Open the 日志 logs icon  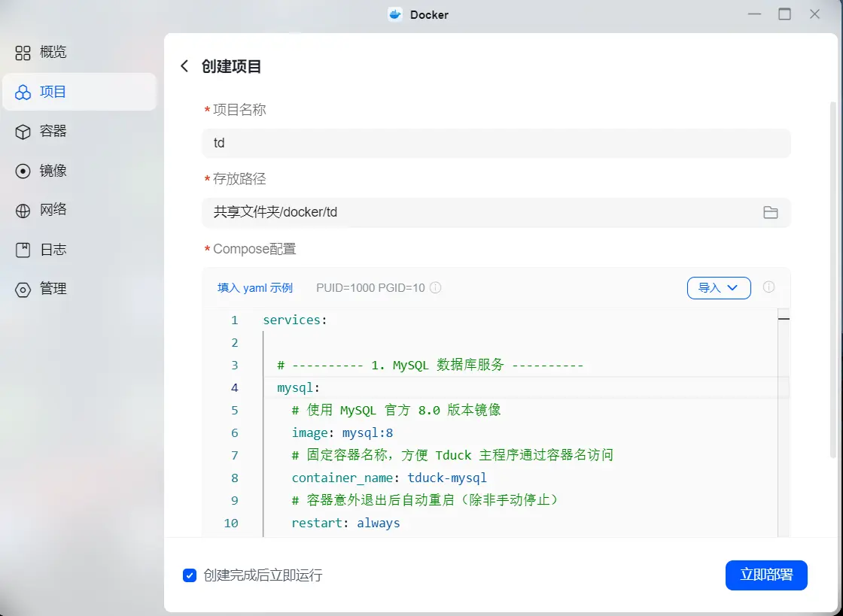tap(23, 250)
